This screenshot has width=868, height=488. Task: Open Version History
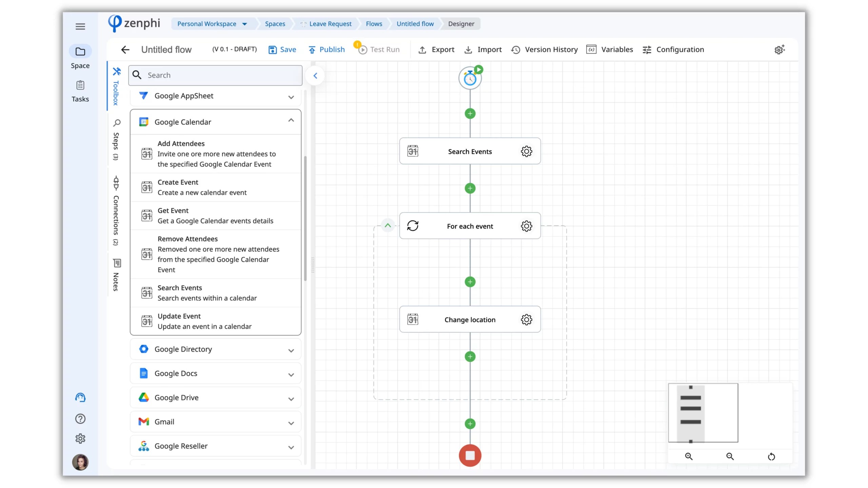(x=544, y=49)
